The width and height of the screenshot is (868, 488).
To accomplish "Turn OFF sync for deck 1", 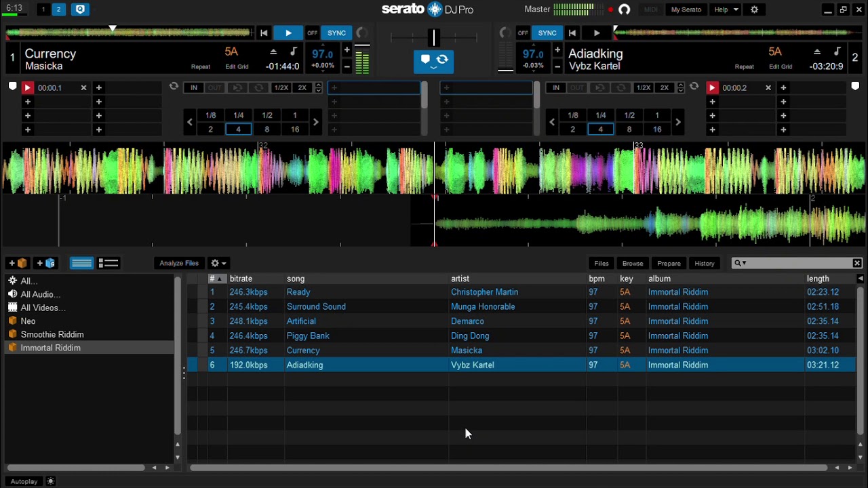I will (x=312, y=33).
